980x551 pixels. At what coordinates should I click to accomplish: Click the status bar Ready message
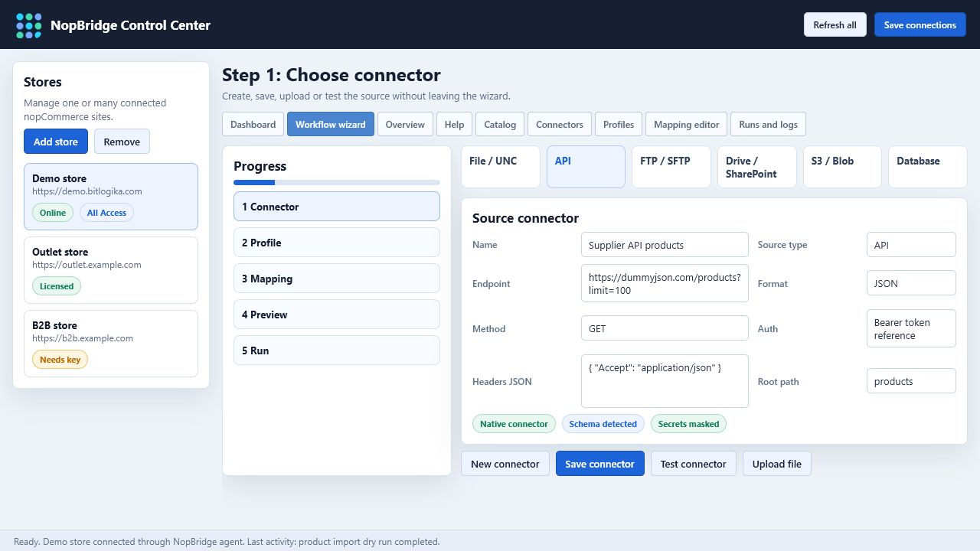pos(227,541)
